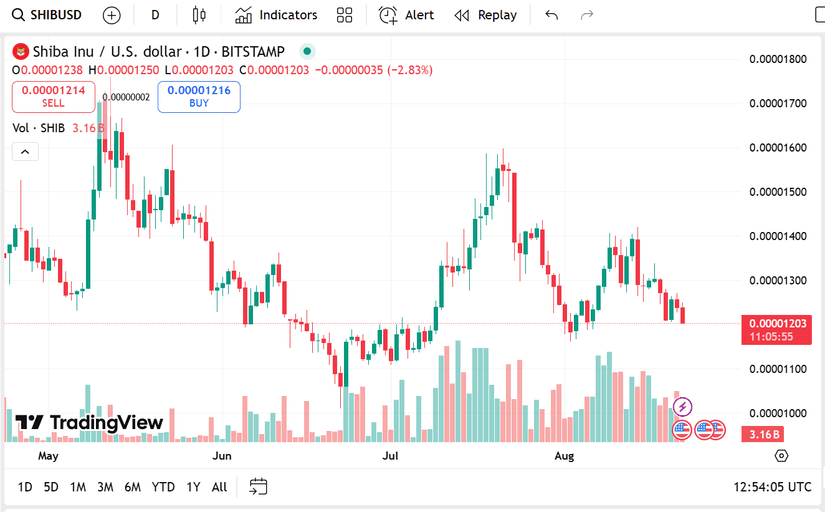Select the 6M date range

coord(133,487)
